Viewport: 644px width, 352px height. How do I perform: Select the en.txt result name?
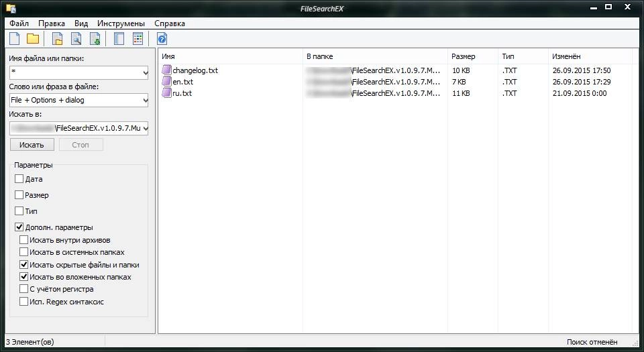point(182,82)
